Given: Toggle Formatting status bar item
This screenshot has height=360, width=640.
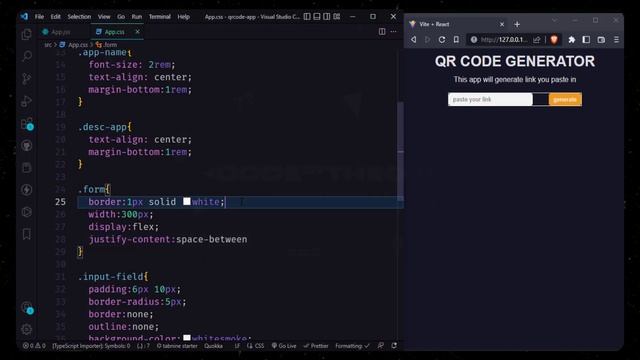Looking at the screenshot, I should point(352,346).
